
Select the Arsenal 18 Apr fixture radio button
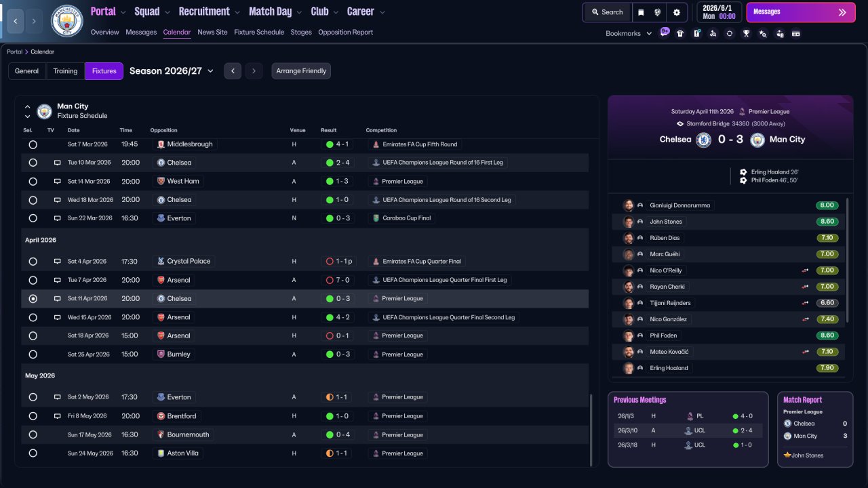click(x=33, y=335)
